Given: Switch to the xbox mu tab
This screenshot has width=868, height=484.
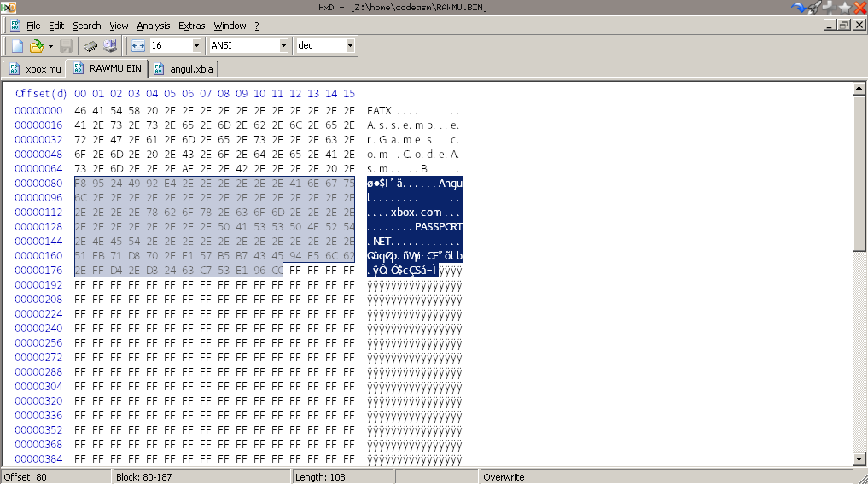Looking at the screenshot, I should click(x=34, y=69).
